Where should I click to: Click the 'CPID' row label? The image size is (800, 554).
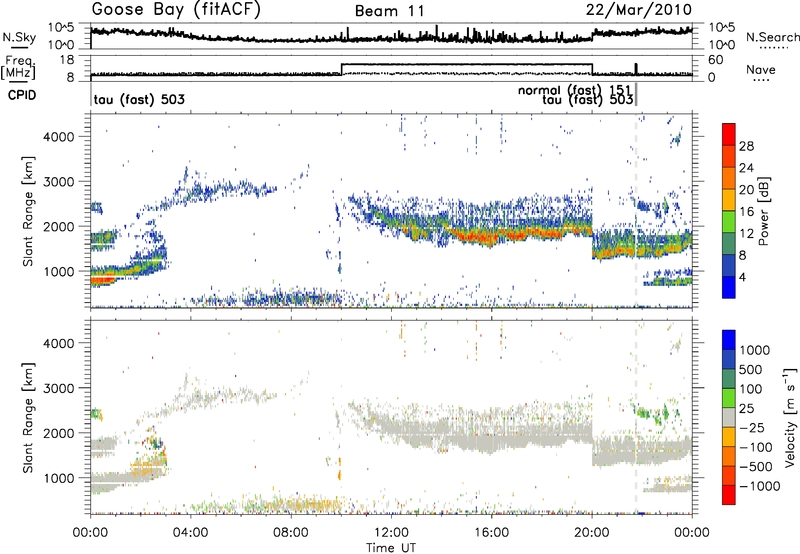pyautogui.click(x=22, y=95)
